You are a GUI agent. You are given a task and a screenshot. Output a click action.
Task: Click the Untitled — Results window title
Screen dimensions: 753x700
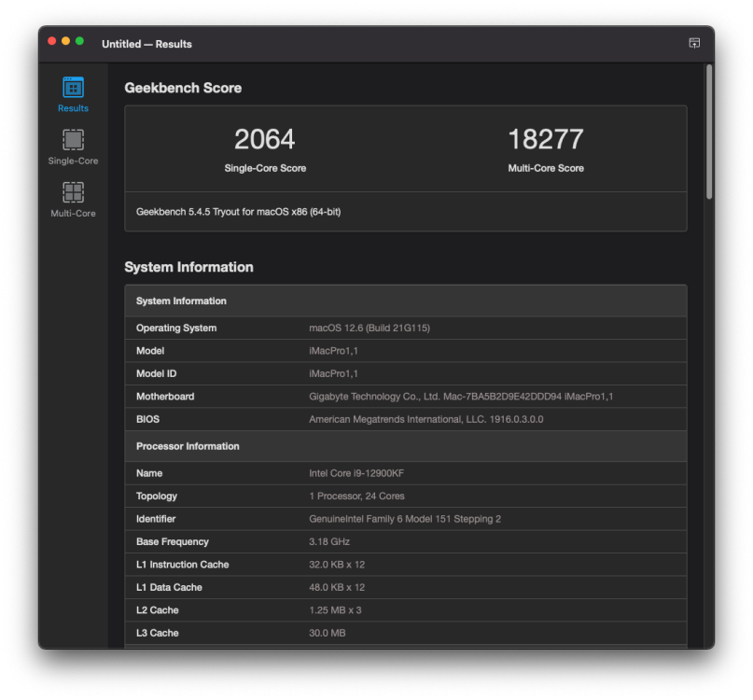pos(146,44)
